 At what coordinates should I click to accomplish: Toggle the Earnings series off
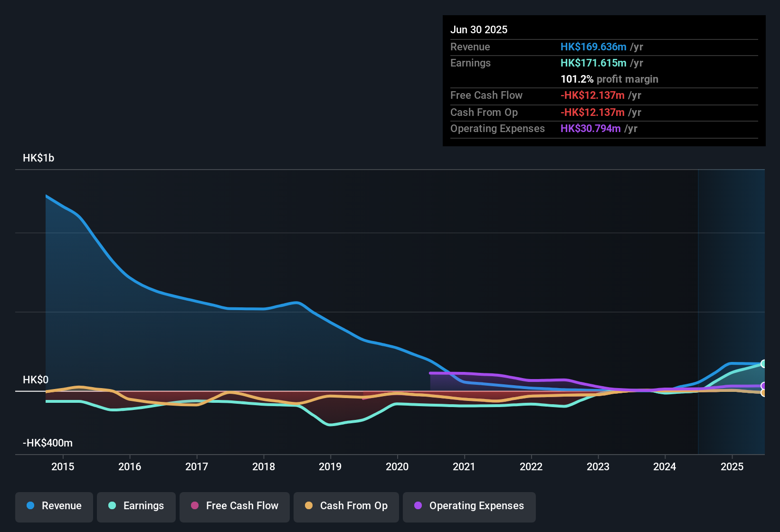pos(136,506)
